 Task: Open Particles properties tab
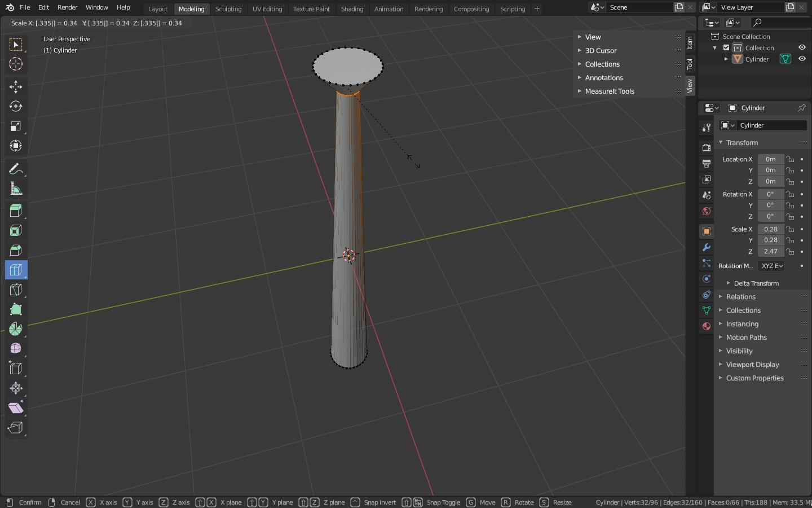[x=707, y=263]
